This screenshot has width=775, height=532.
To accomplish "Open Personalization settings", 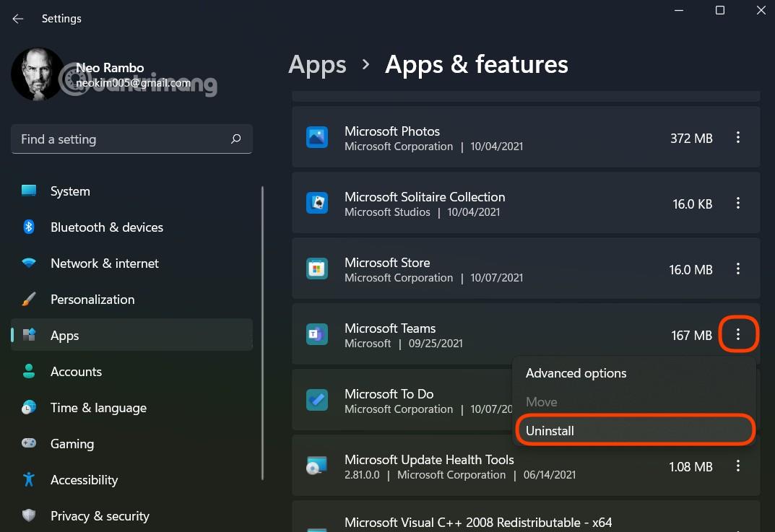I will tap(92, 300).
